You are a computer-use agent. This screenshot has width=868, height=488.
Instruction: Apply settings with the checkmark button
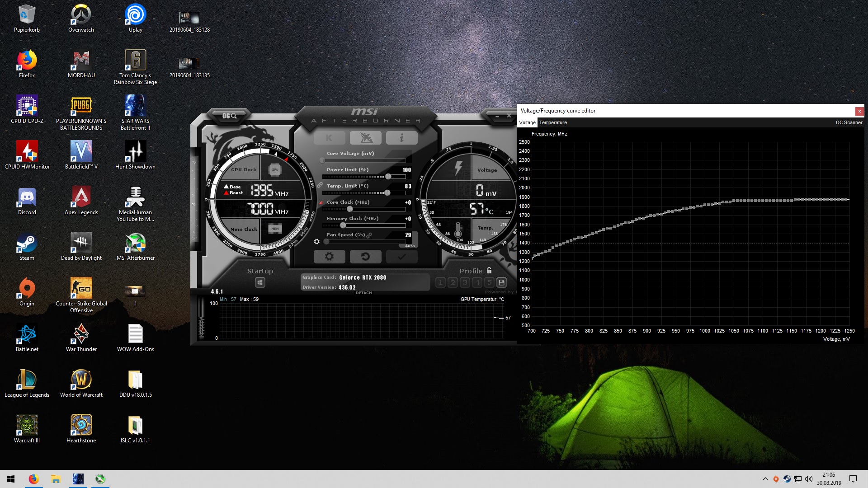(401, 257)
